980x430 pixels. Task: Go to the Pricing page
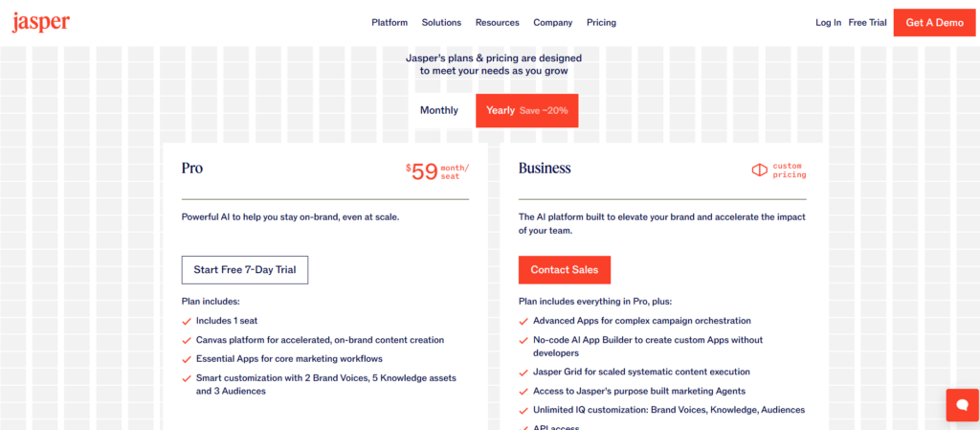[x=601, y=22]
